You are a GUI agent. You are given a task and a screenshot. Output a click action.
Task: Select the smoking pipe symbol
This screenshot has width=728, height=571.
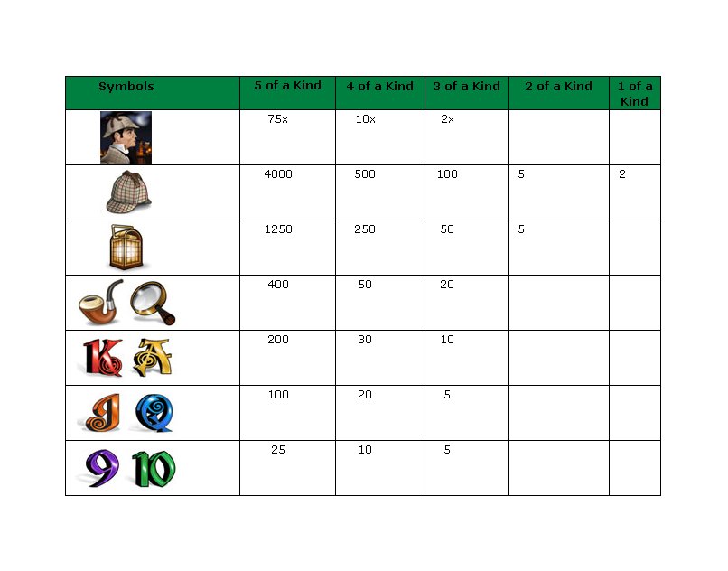coord(99,304)
